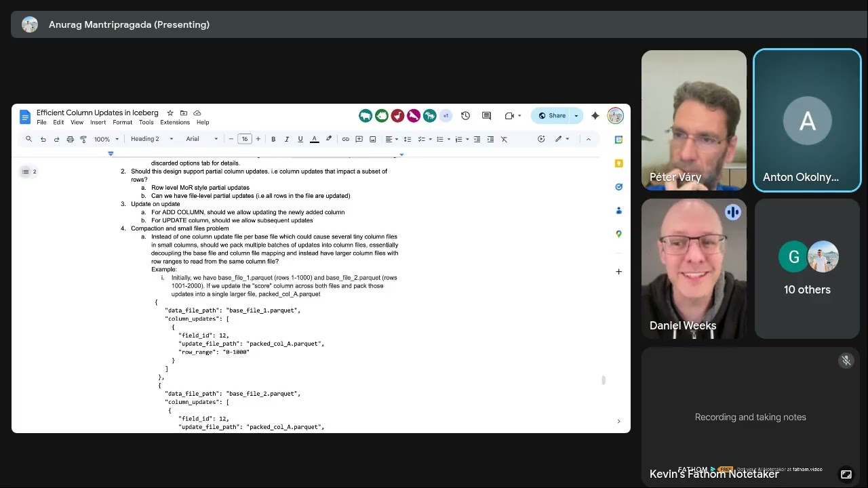Undo the last edit

[43, 139]
